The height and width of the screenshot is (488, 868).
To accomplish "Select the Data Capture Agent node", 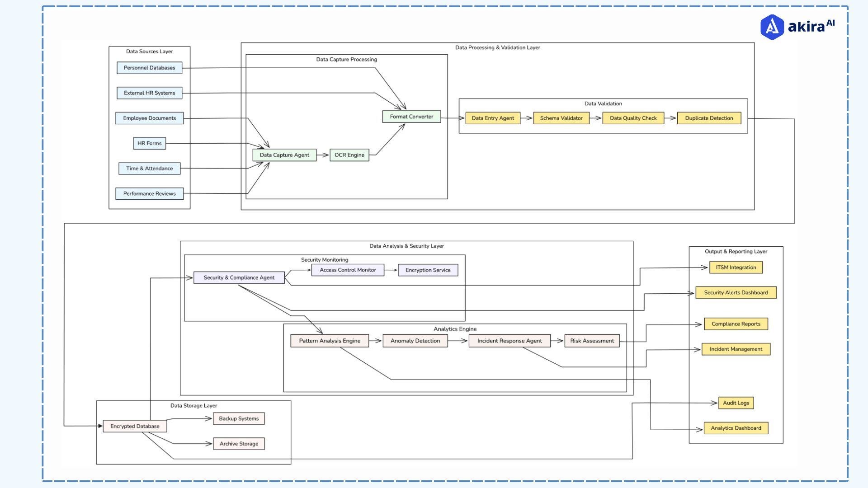I will pos(284,155).
